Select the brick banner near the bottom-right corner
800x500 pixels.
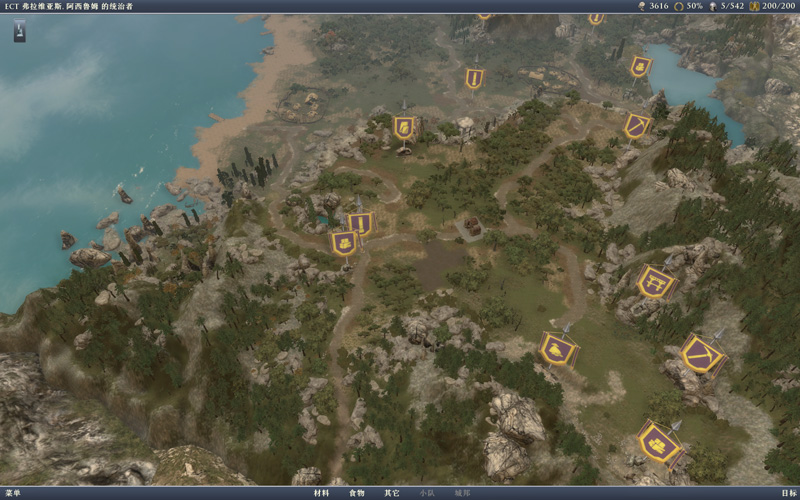pos(660,443)
